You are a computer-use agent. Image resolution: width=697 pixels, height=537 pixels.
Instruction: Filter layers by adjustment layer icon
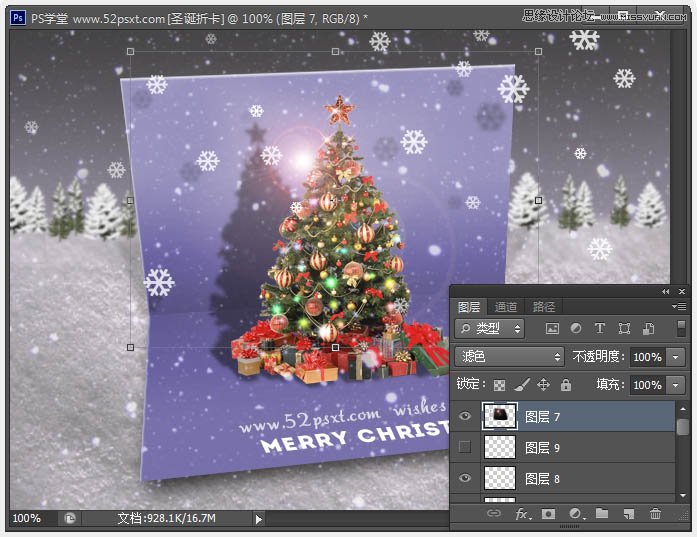[x=576, y=329]
